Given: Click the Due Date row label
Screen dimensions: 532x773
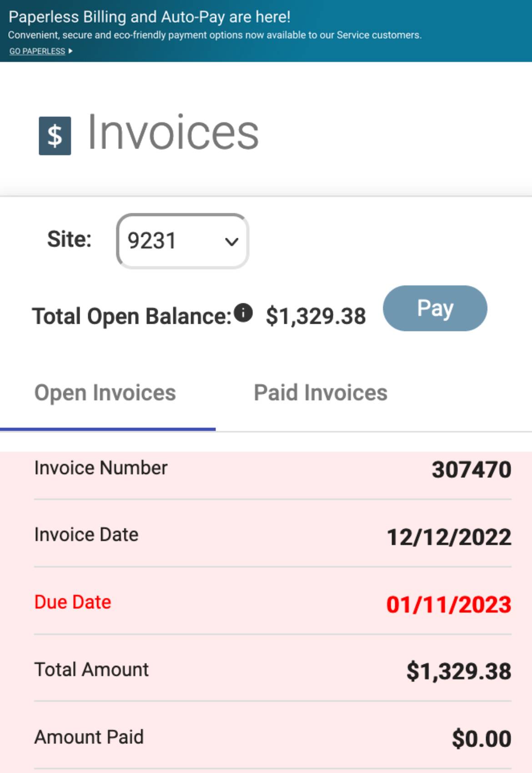Looking at the screenshot, I should (73, 602).
